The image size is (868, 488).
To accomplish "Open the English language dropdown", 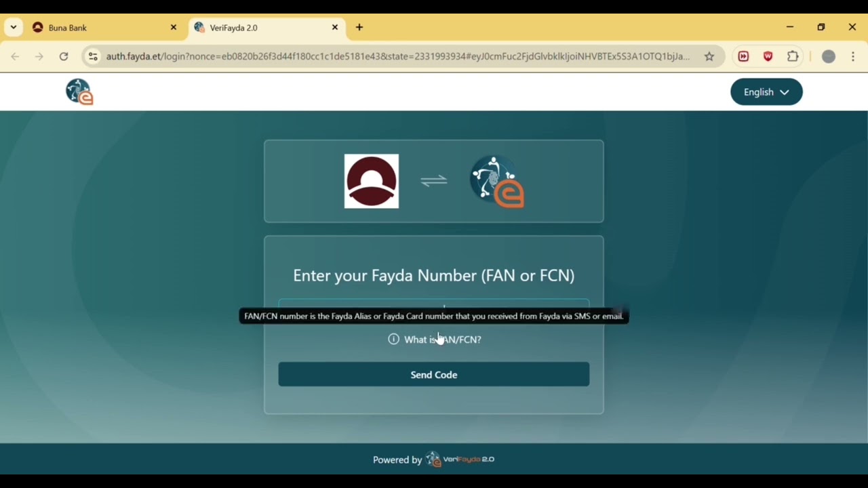I will click(766, 92).
